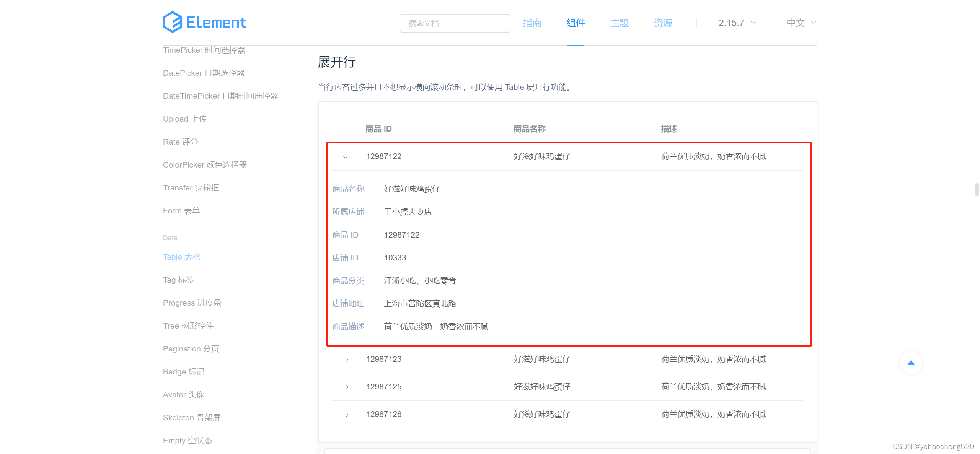
Task: Open Empty 空状态 in sidebar
Action: 187,441
